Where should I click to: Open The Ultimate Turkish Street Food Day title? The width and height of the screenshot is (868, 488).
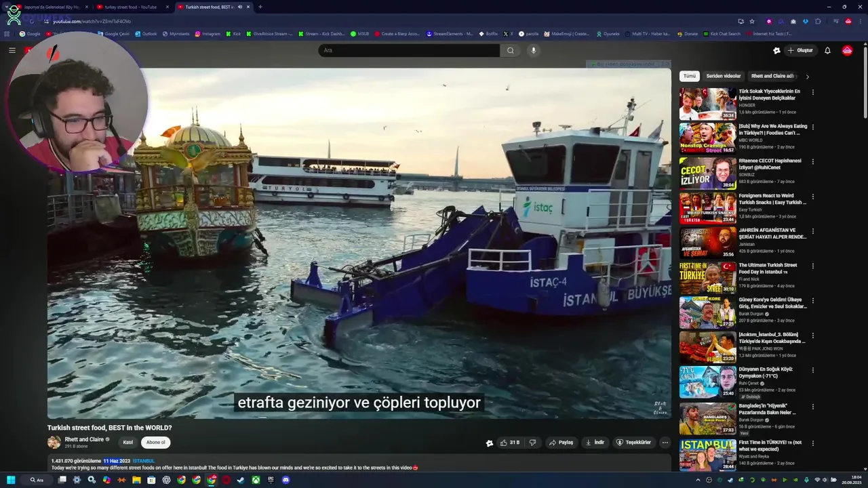(768, 268)
